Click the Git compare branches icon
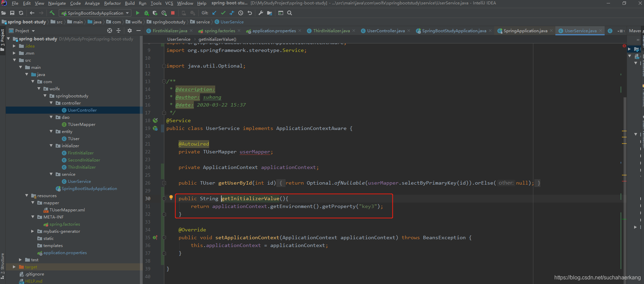644x284 pixels. [x=232, y=13]
